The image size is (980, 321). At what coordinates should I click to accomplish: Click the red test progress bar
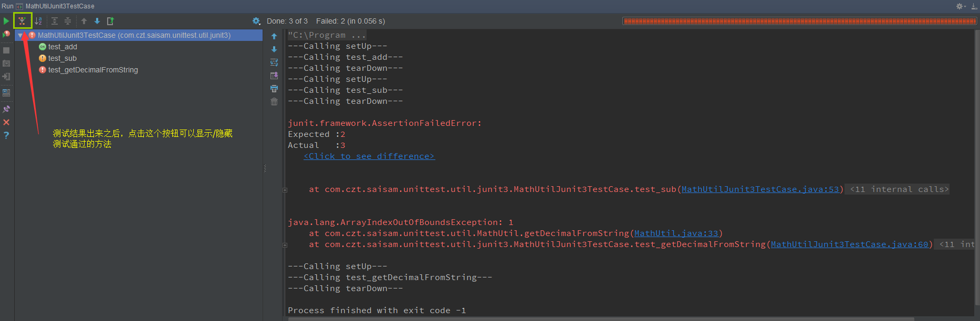(799, 21)
